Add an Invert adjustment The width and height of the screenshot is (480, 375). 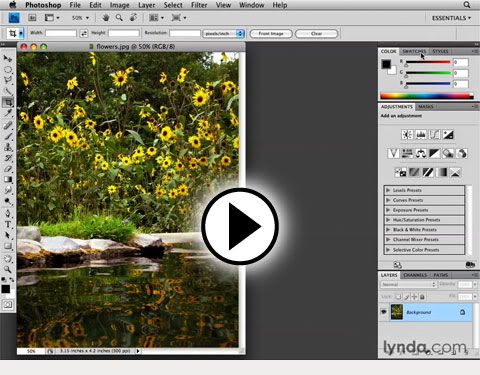[400, 172]
